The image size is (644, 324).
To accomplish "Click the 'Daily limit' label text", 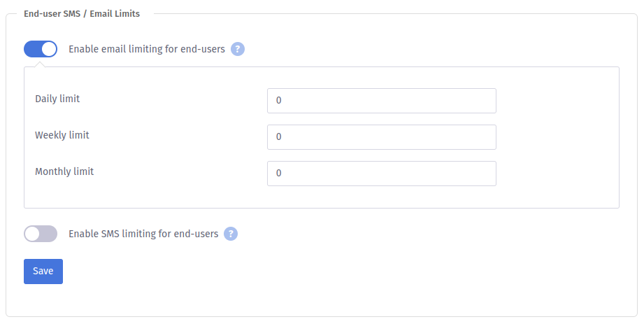I will coord(57,99).
